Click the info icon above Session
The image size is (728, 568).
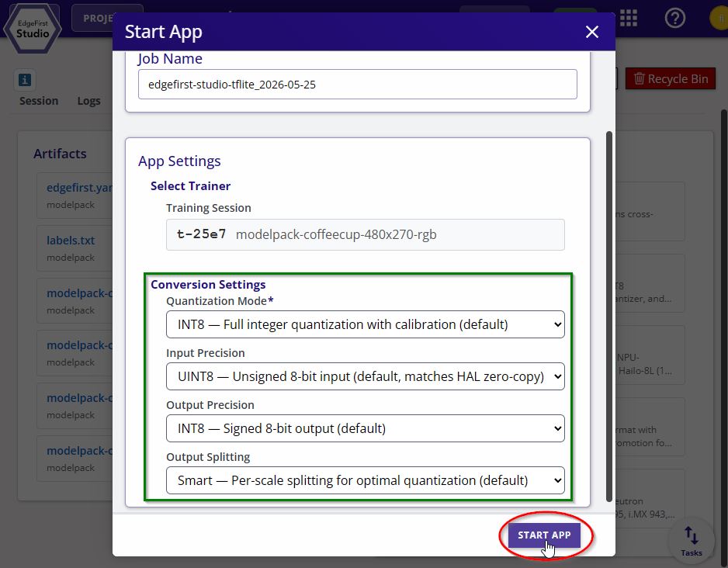[25, 80]
